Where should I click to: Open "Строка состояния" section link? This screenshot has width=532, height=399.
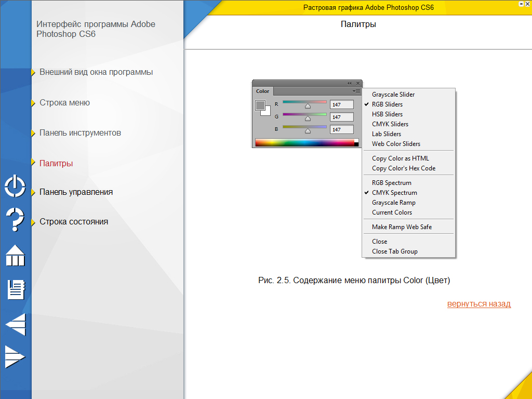point(74,222)
